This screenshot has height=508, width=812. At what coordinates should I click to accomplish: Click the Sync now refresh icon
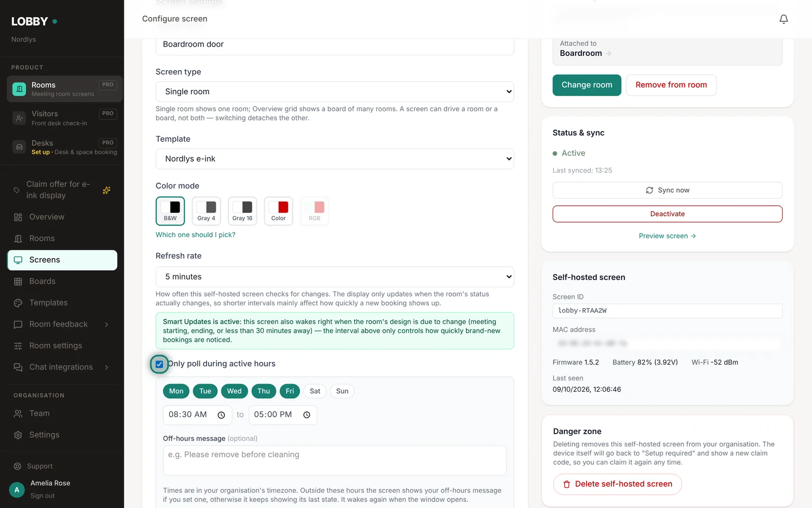click(650, 190)
